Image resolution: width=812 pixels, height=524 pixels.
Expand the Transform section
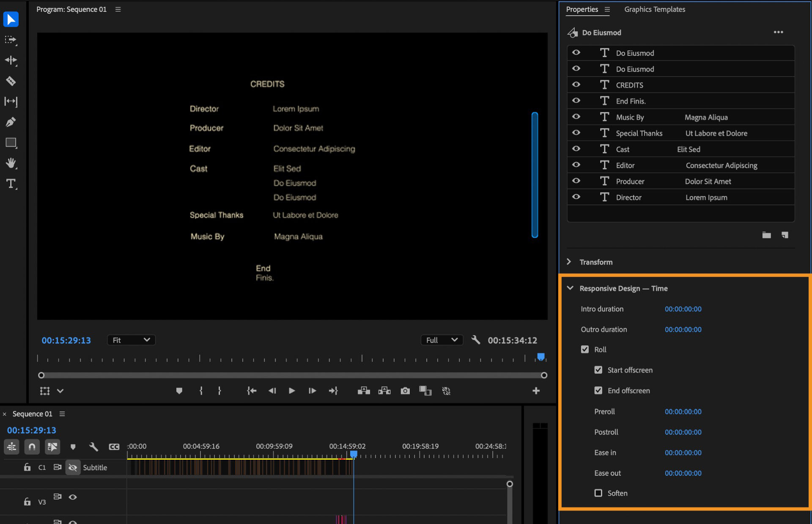tap(569, 262)
